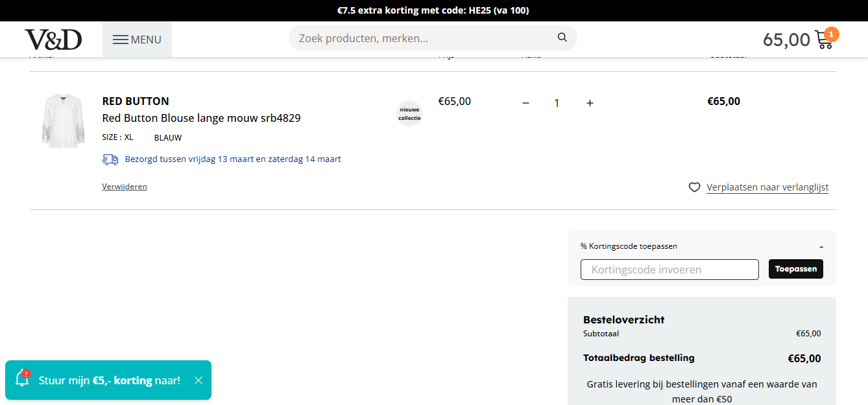This screenshot has height=405, width=868.
Task: Remove item via Verwijderen link
Action: (x=125, y=187)
